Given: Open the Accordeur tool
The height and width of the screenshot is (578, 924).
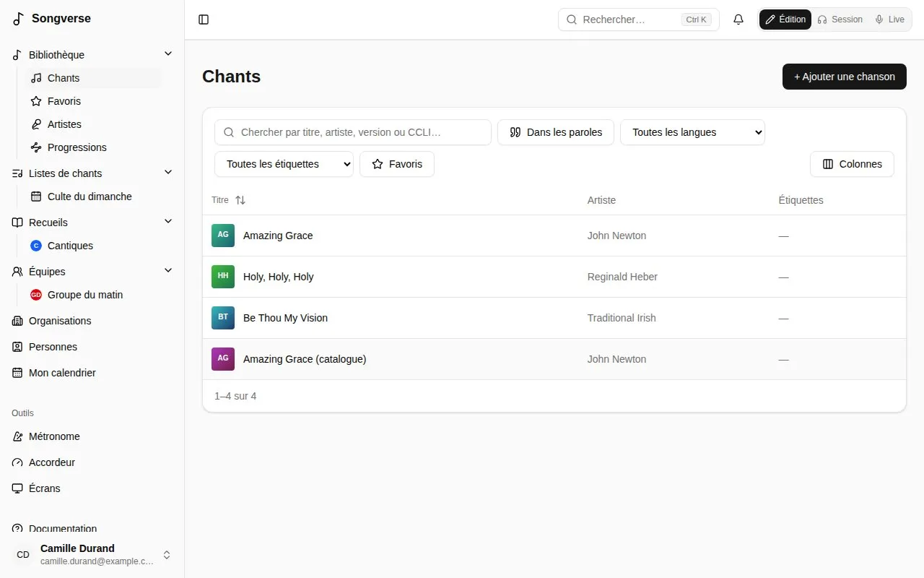Looking at the screenshot, I should pos(92,462).
